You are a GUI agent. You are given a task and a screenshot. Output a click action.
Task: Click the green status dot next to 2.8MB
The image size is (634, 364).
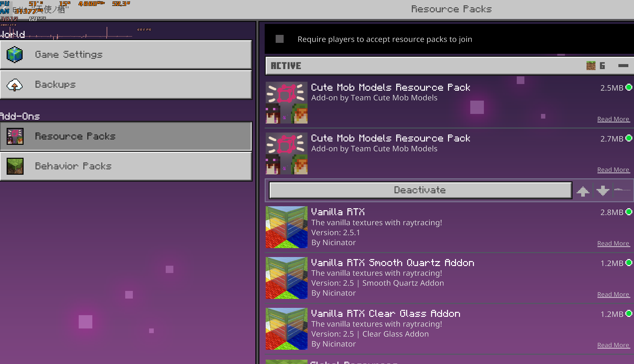pos(629,212)
